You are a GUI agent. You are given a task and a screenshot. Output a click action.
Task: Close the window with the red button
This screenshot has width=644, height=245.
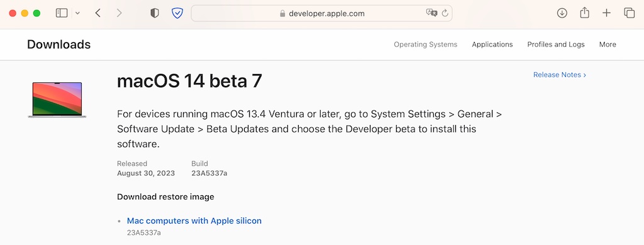(13, 13)
